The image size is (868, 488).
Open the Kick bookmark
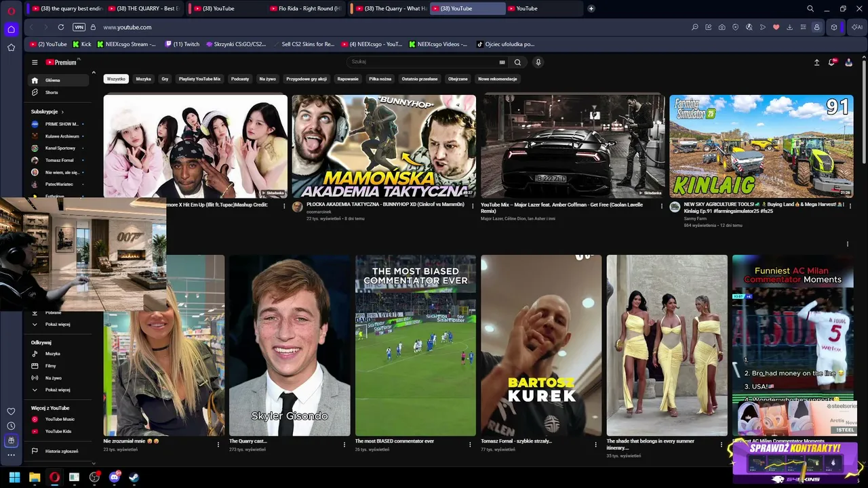[x=81, y=44]
